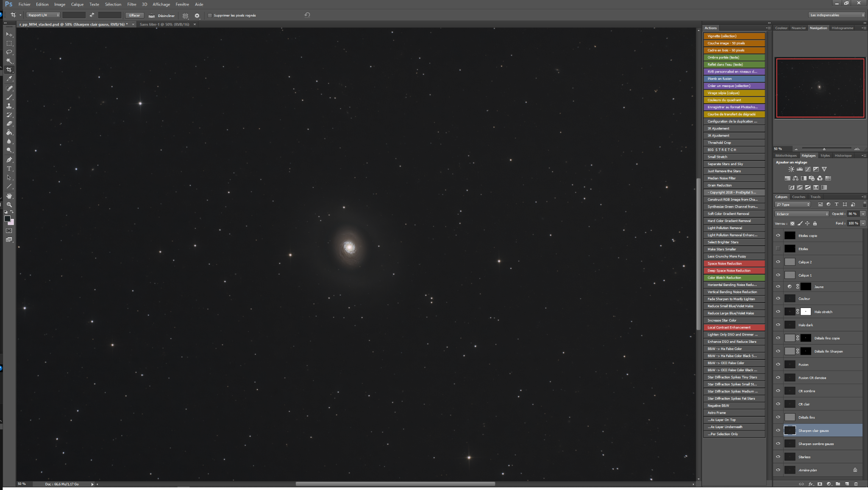Enable Supprimer les pixels rognés checkbox
The width and height of the screenshot is (868, 490).
point(210,15)
